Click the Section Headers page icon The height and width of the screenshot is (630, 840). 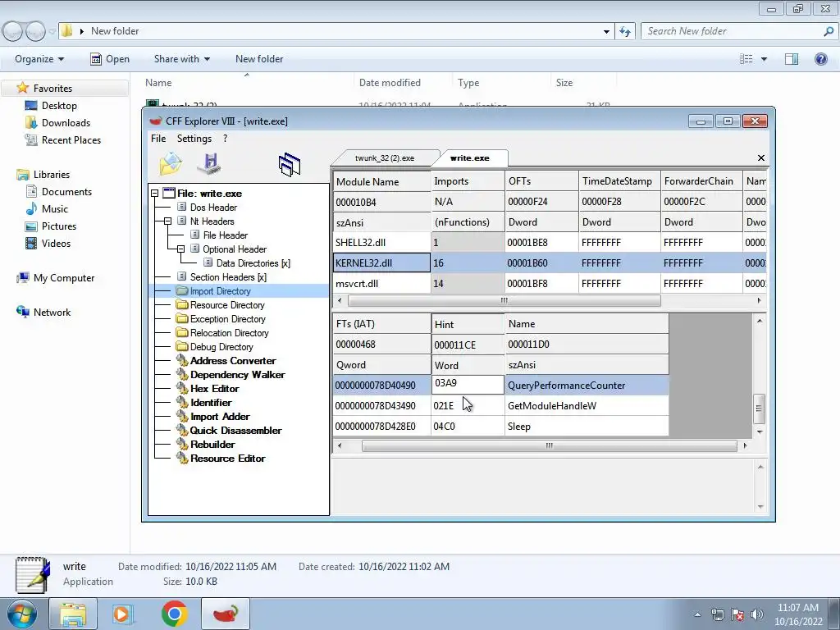pyautogui.click(x=181, y=276)
